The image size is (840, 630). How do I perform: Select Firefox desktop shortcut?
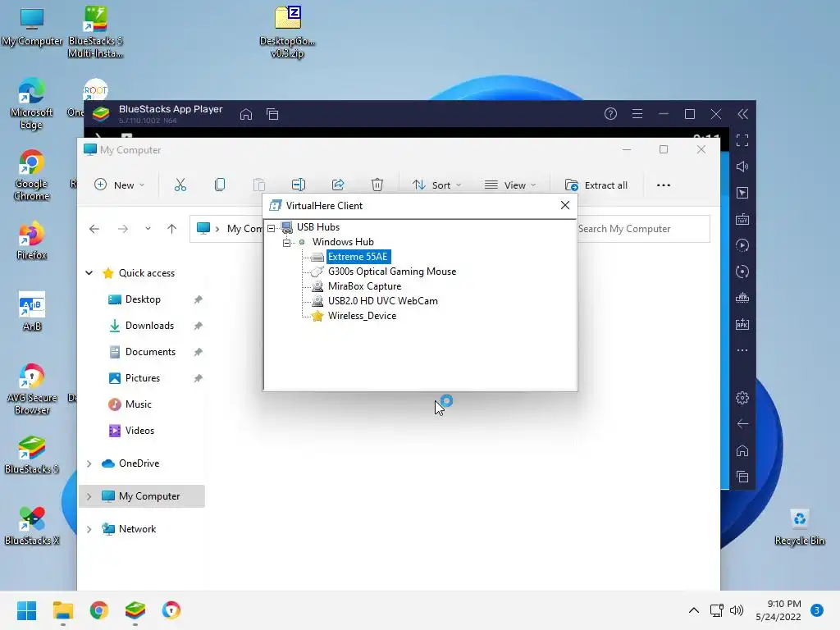[32, 240]
